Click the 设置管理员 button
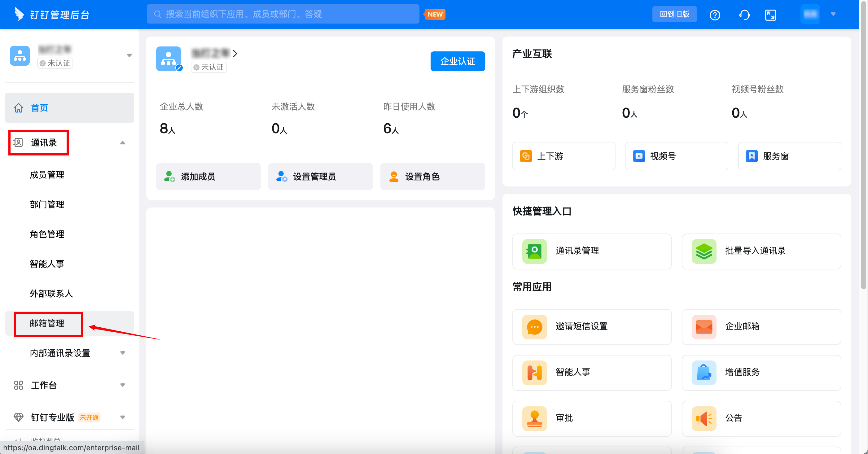The image size is (868, 454). (320, 177)
